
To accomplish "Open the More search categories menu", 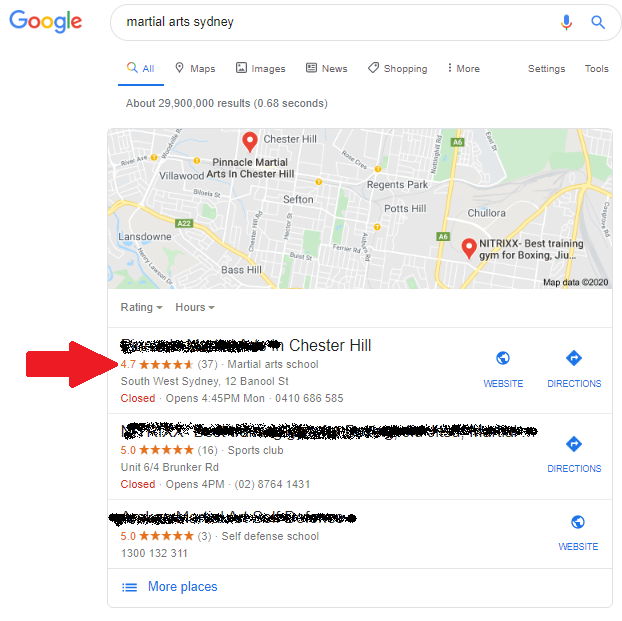I will [x=463, y=68].
